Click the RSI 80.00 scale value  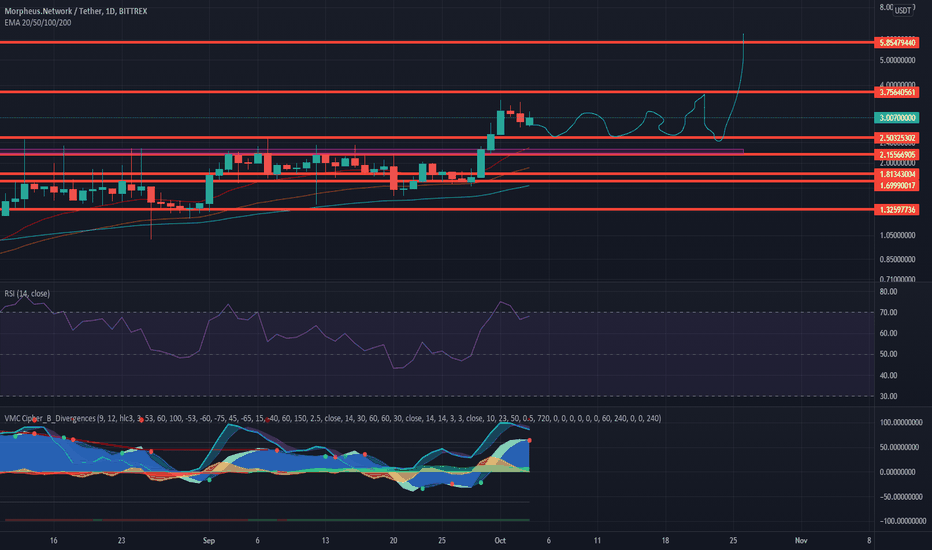pos(888,292)
